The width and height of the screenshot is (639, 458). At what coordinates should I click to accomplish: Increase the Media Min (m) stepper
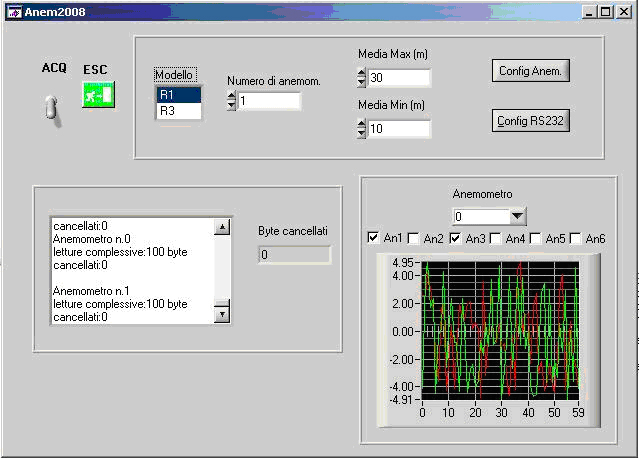coord(361,124)
